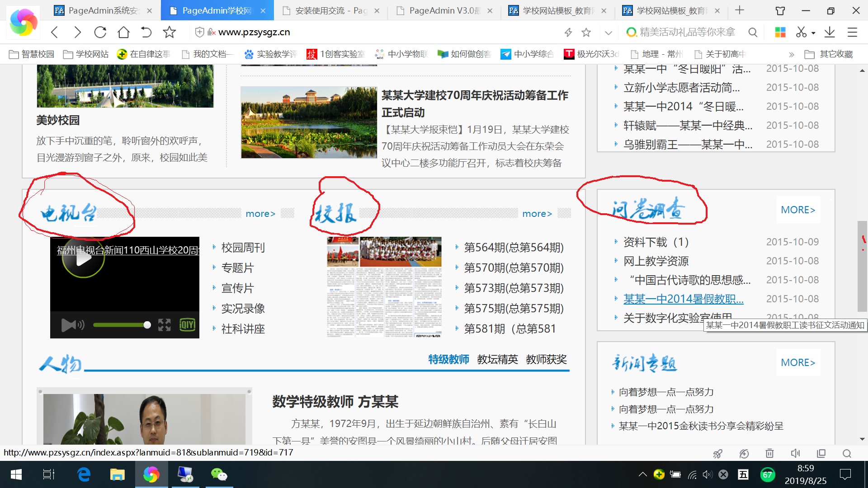Screen dimensions: 868x488
Task: Open WeChat from the taskbar
Action: pyautogui.click(x=219, y=474)
